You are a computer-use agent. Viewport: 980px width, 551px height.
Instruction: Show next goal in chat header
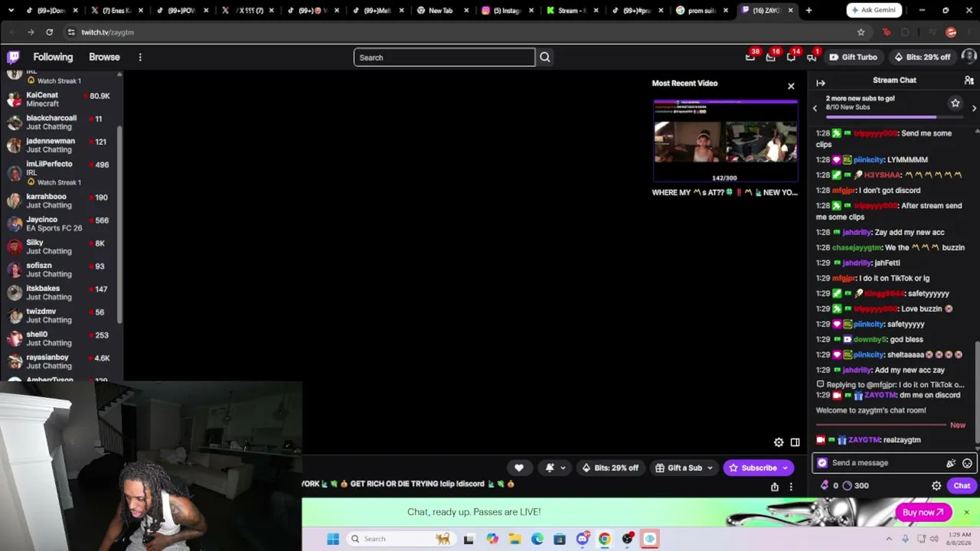[x=974, y=108]
